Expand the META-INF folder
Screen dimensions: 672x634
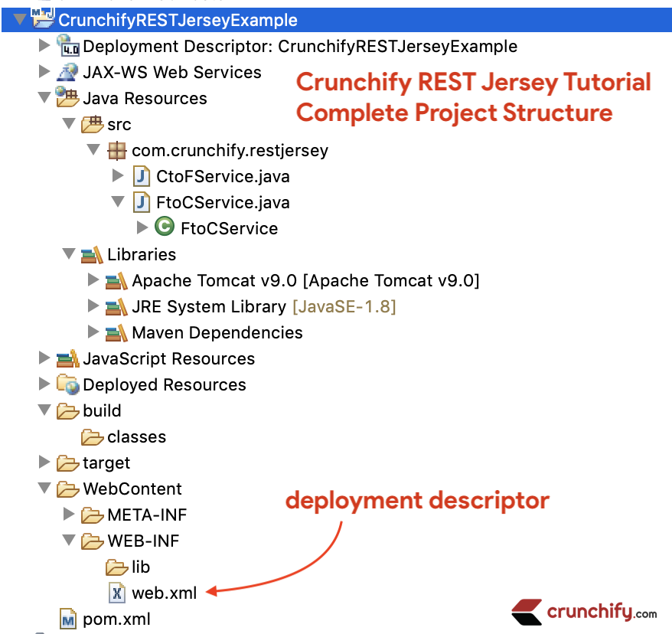[x=69, y=515]
